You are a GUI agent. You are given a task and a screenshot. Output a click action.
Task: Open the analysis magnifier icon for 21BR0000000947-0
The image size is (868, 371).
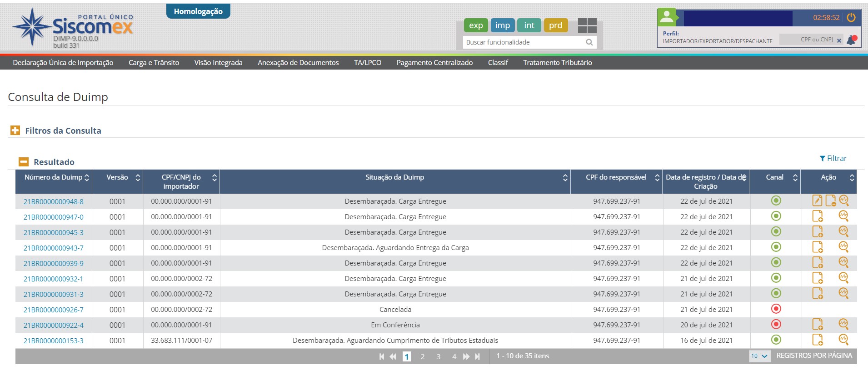[x=843, y=216]
